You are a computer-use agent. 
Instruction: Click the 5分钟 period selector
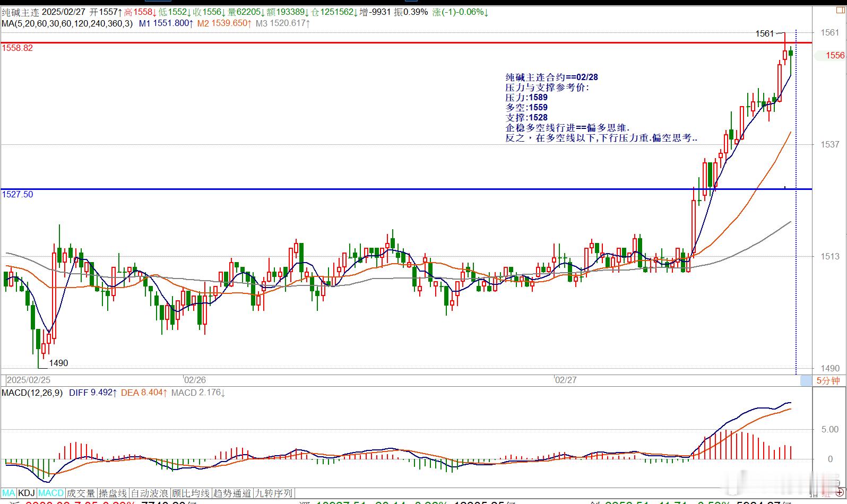[828, 380]
